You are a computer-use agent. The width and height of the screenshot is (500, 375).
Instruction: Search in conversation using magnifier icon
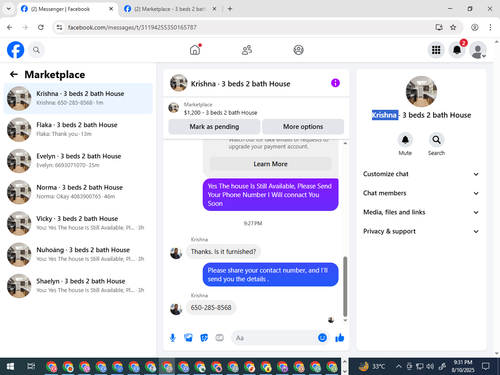tap(436, 140)
